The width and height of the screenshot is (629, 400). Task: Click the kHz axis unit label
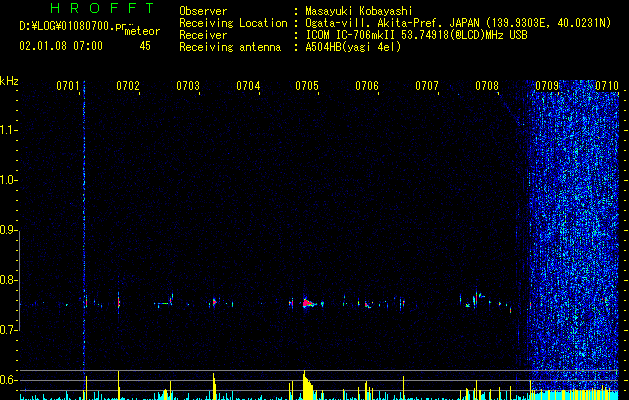[9, 81]
